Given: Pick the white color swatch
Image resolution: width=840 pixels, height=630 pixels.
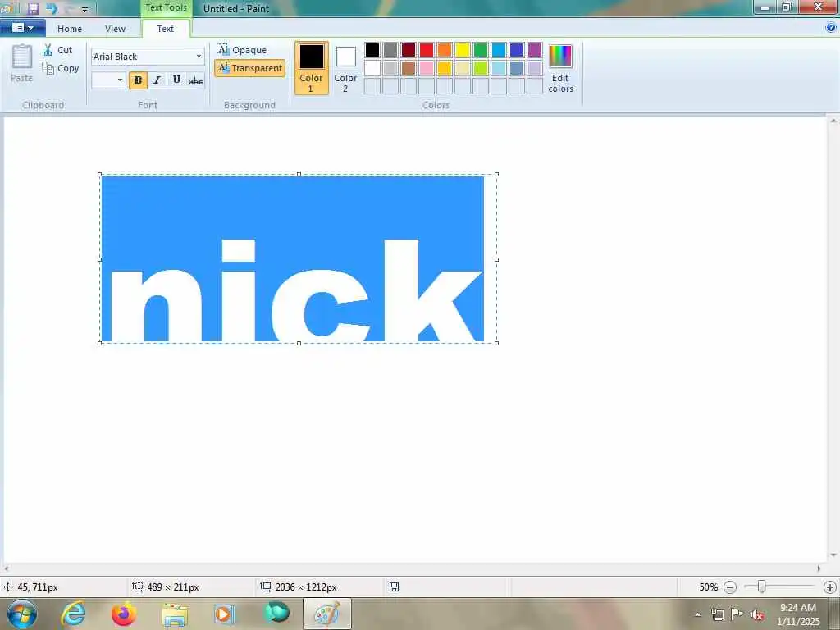Looking at the screenshot, I should click(372, 68).
